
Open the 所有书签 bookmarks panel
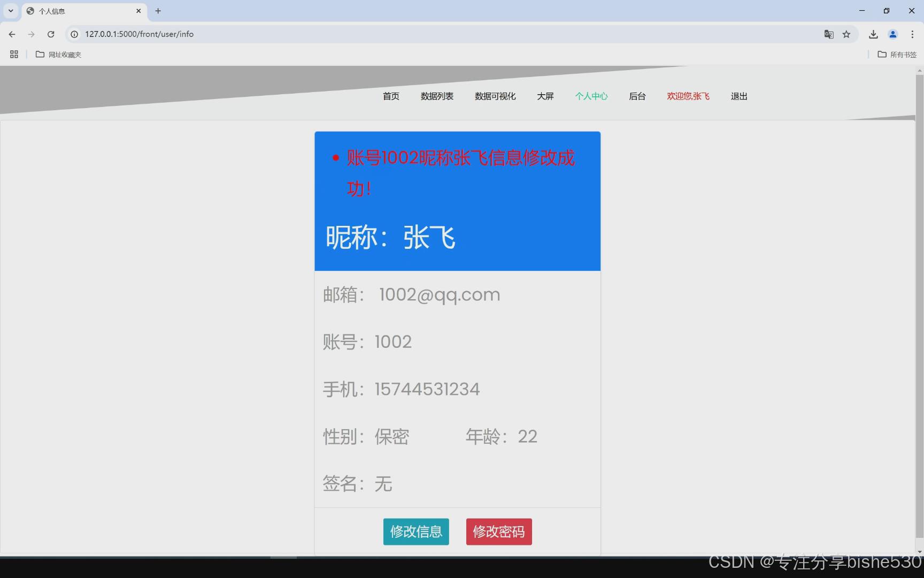[x=897, y=54]
